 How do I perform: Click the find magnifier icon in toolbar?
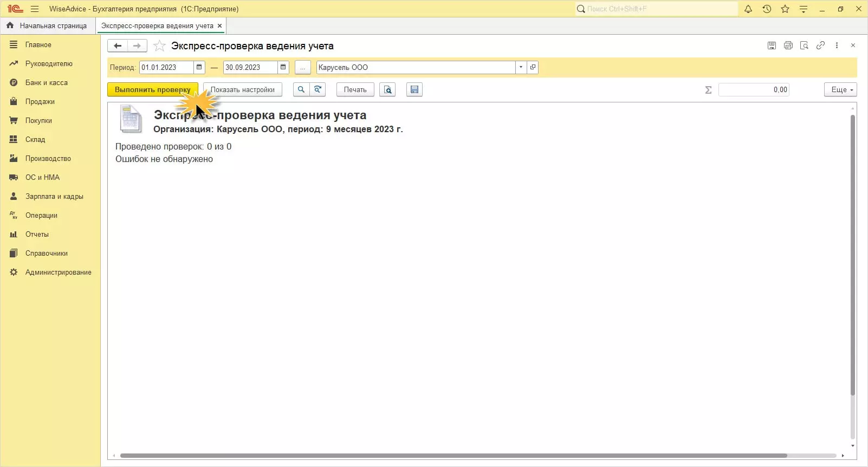pos(301,90)
